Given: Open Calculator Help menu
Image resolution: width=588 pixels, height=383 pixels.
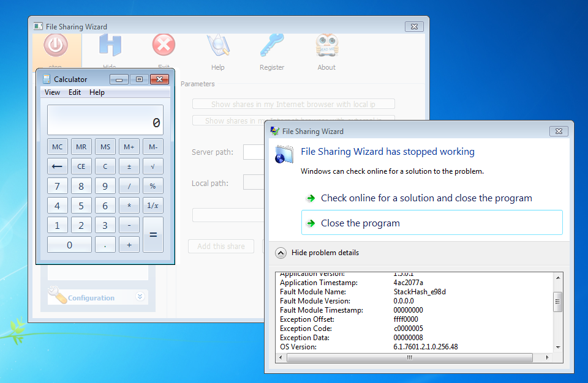Looking at the screenshot, I should (x=97, y=92).
